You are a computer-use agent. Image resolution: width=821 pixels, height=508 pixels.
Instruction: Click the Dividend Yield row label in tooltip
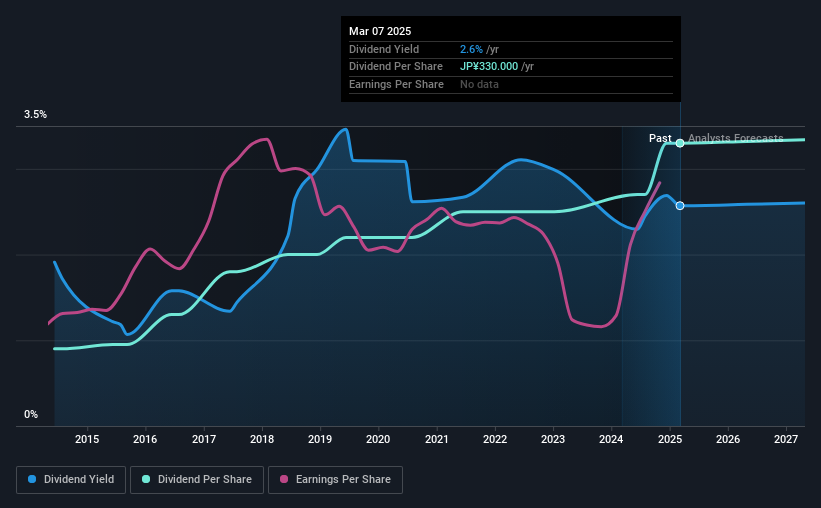click(384, 49)
